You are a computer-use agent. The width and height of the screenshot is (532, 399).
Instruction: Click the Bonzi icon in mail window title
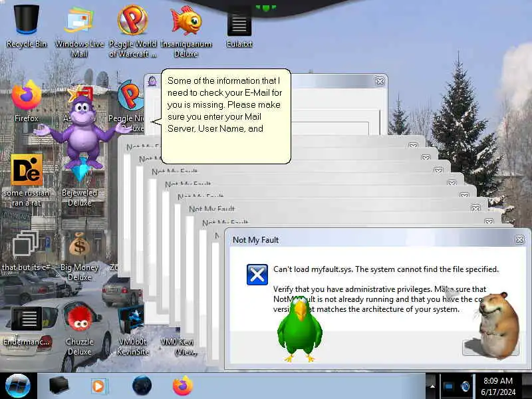tap(153, 81)
